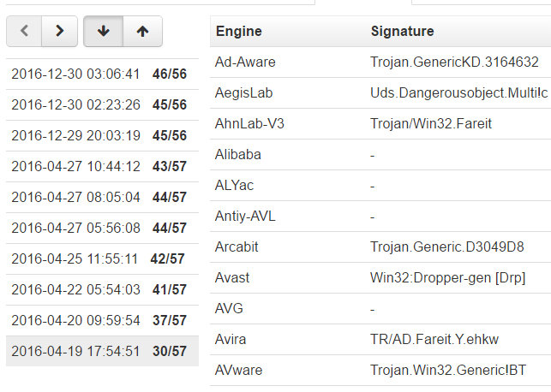Select the 42/57 scan from 2016-04-25
This screenshot has height=392, width=551.
(102, 259)
